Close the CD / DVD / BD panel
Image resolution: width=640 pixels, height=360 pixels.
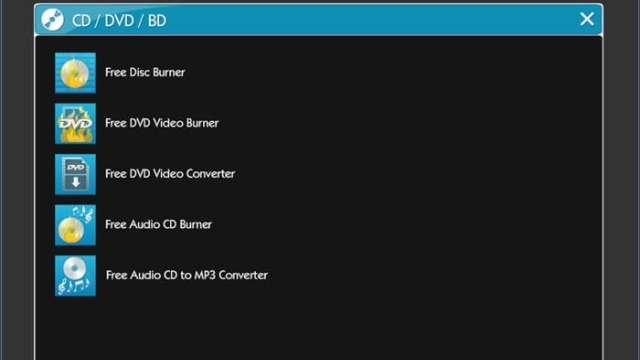pos(587,19)
